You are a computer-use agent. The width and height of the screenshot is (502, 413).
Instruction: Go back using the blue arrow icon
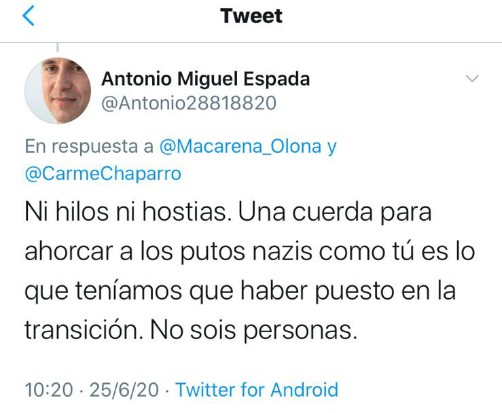click(x=28, y=16)
